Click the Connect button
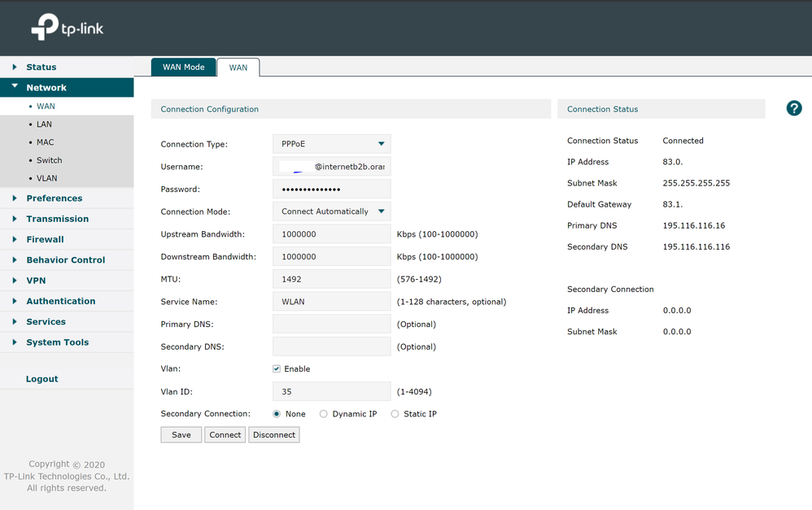The image size is (812, 510). 225,435
